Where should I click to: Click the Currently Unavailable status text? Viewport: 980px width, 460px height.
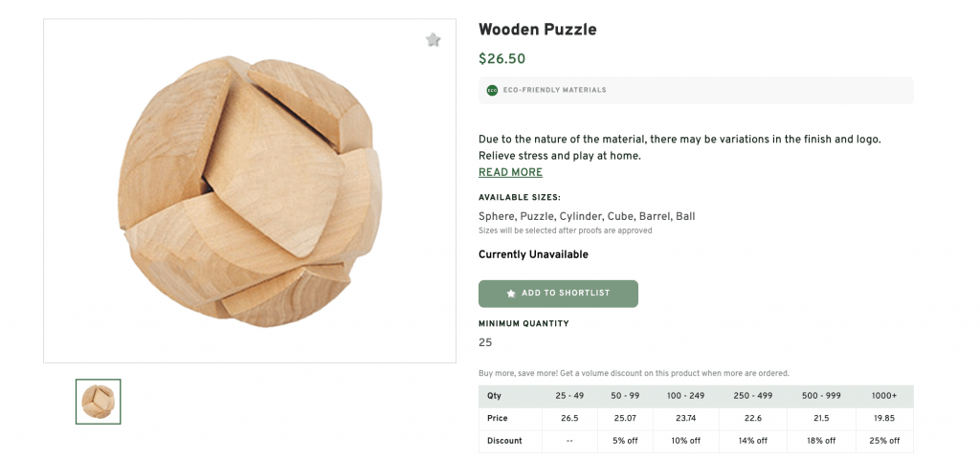(533, 254)
